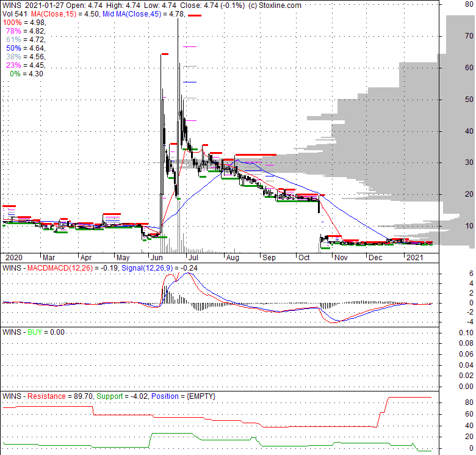Image resolution: width=476 pixels, height=455 pixels.
Task: Click the Oct month label
Action: [x=304, y=258]
